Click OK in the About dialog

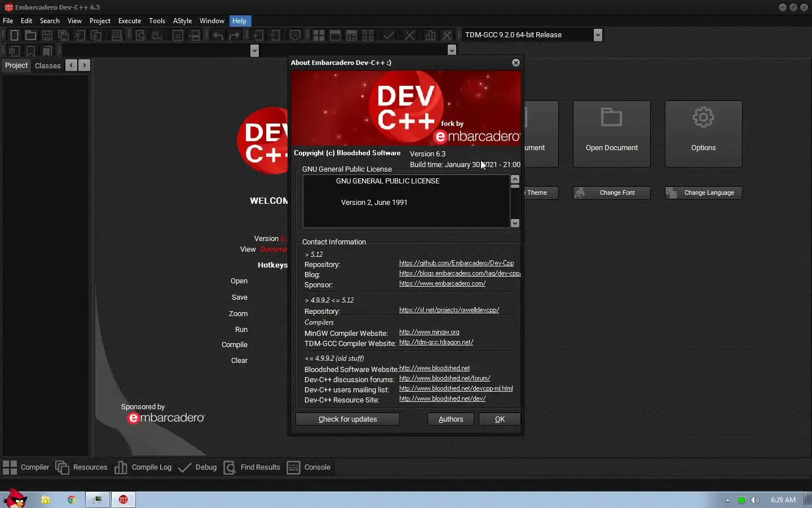500,419
